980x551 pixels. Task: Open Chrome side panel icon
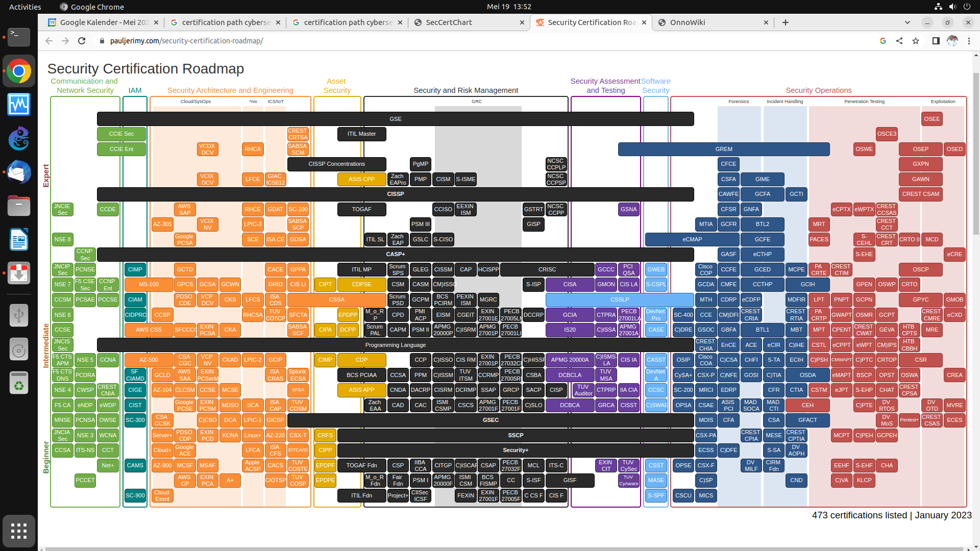pyautogui.click(x=936, y=41)
